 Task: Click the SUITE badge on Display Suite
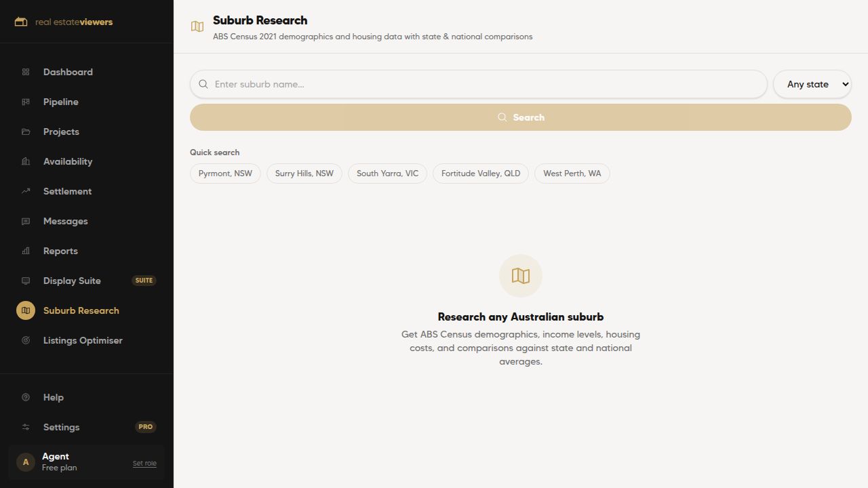[144, 281]
